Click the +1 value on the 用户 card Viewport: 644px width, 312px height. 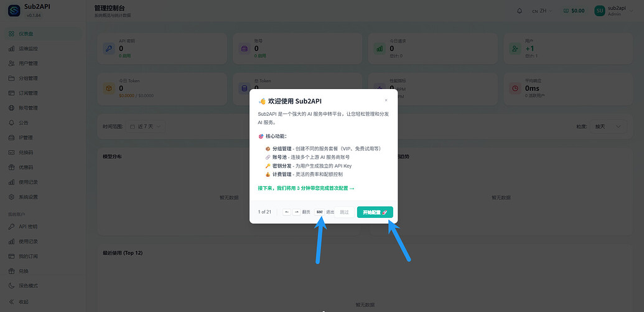coord(530,49)
